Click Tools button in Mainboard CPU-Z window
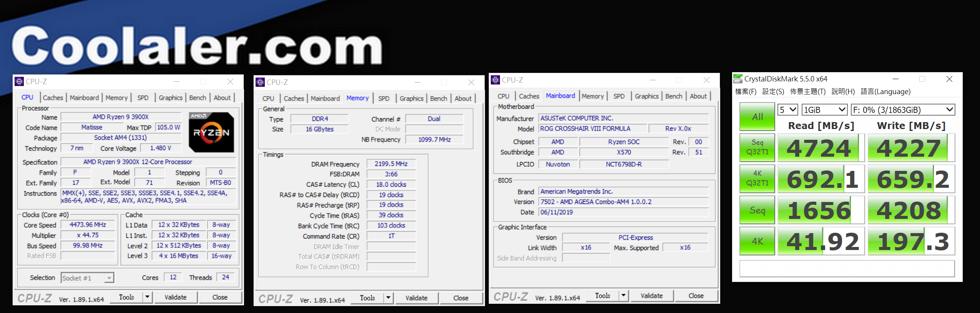The width and height of the screenshot is (980, 313). click(x=603, y=295)
